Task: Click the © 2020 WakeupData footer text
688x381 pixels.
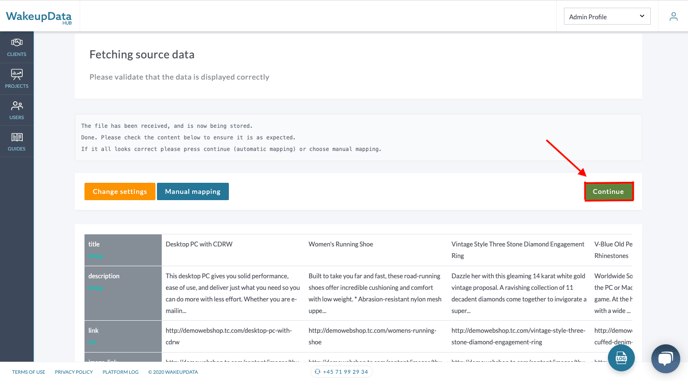Action: coord(173,372)
